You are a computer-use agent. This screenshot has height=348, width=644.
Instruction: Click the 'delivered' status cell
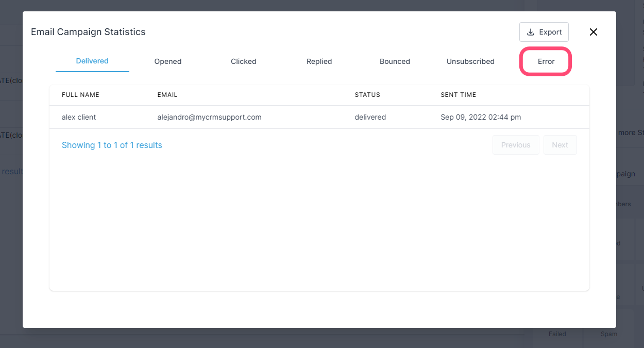(370, 117)
